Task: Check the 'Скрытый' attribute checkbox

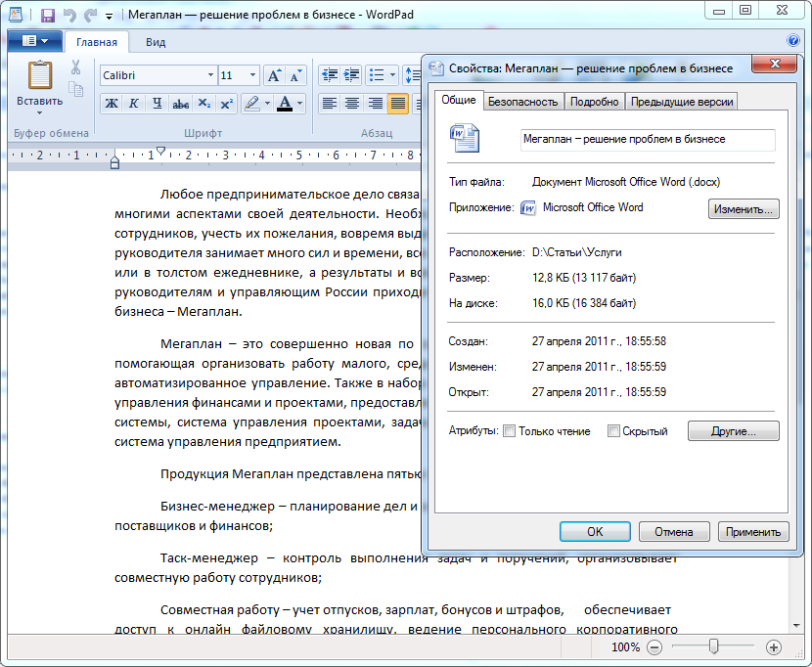Action: point(613,431)
